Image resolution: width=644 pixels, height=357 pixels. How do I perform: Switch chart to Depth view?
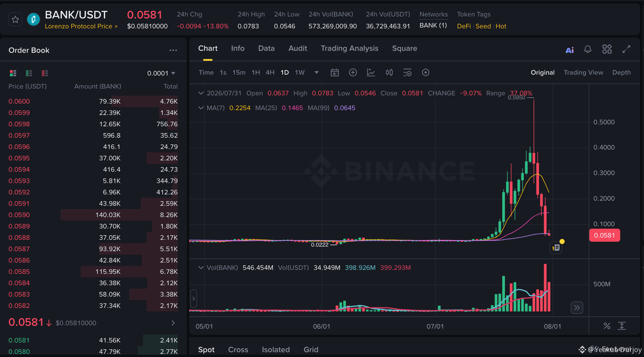(622, 73)
